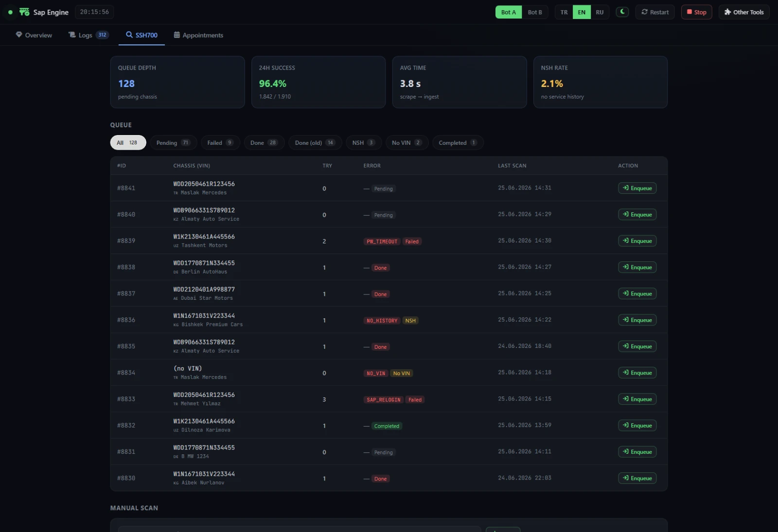Enqueue chassis #8833

(x=637, y=399)
